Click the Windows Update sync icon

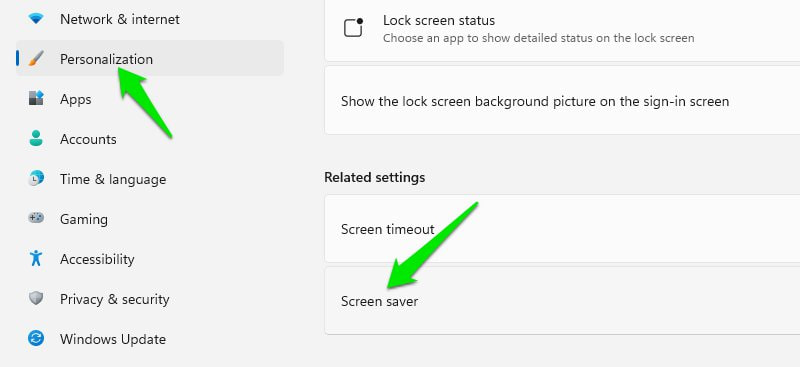36,338
